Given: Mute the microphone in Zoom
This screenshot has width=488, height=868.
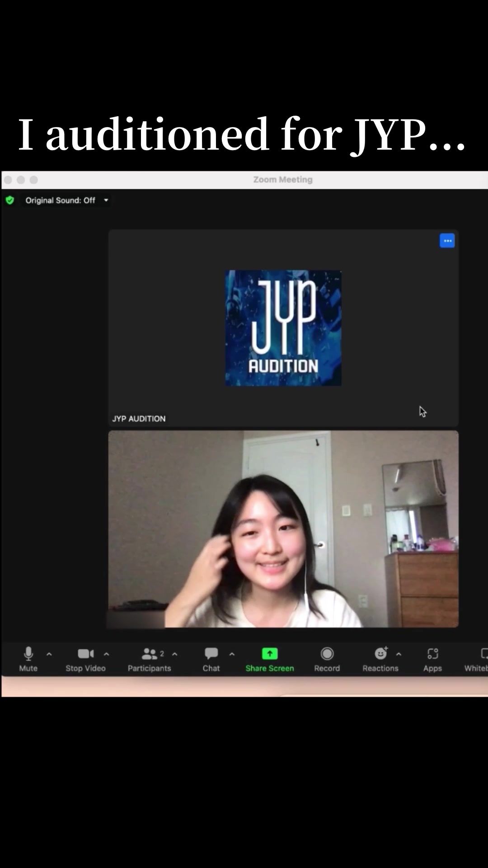Looking at the screenshot, I should click(x=28, y=659).
